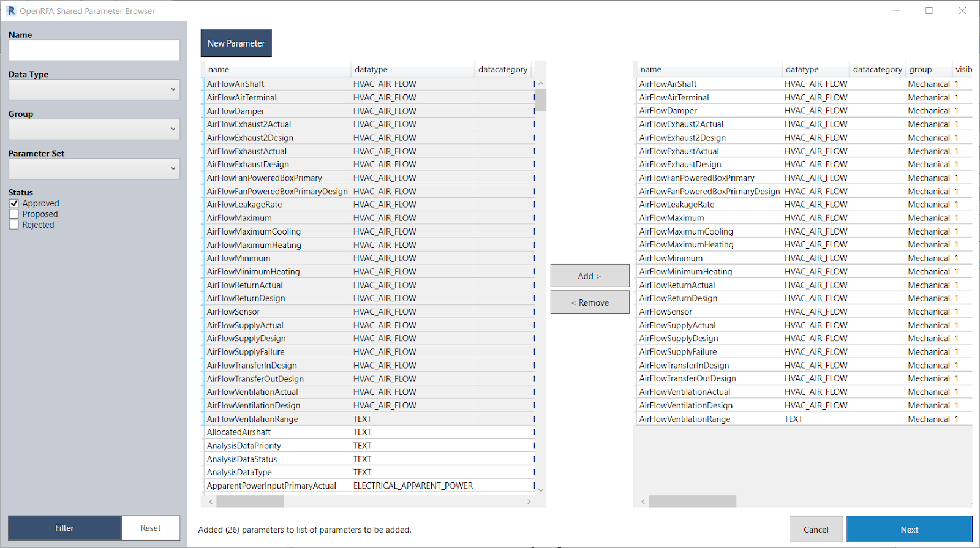Click the right list scroll left arrow
The width and height of the screenshot is (980, 548).
click(643, 501)
